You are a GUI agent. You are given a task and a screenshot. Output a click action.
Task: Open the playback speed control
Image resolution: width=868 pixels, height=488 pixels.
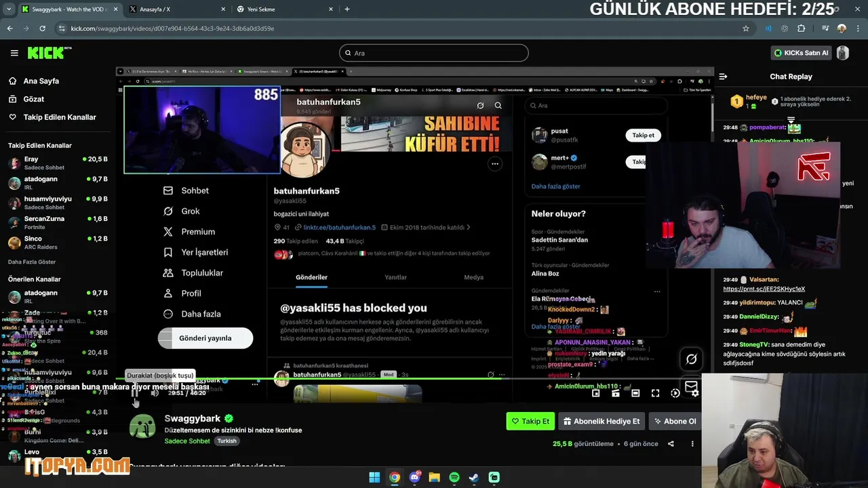tap(675, 393)
